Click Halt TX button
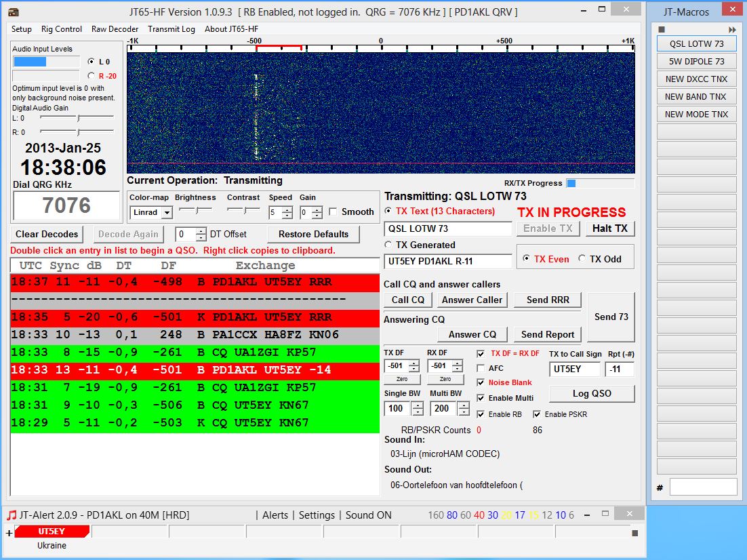This screenshot has width=747, height=560. click(x=610, y=228)
